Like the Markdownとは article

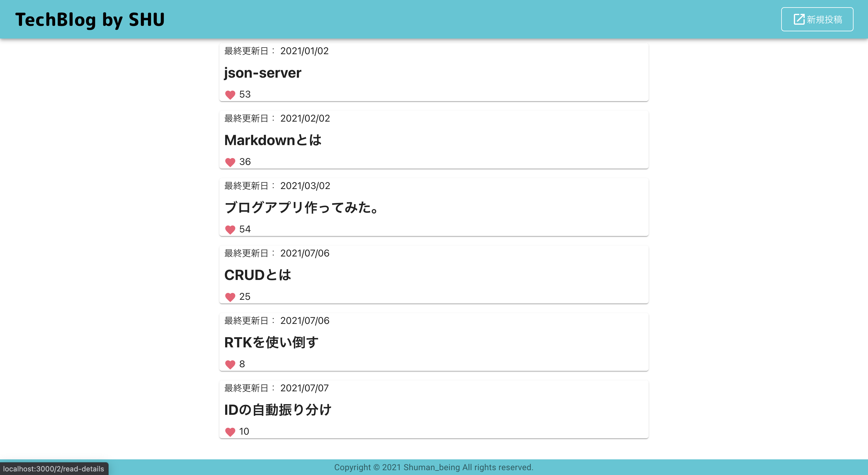point(230,162)
